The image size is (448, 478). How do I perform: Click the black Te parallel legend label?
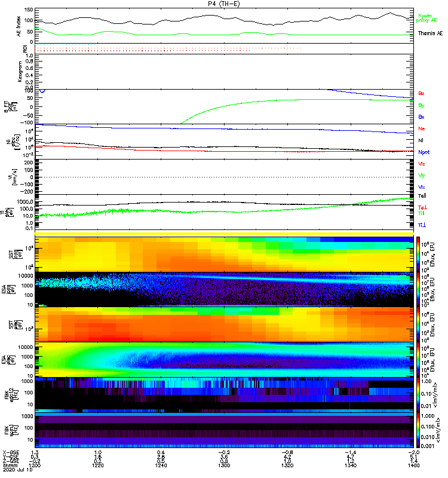point(422,196)
